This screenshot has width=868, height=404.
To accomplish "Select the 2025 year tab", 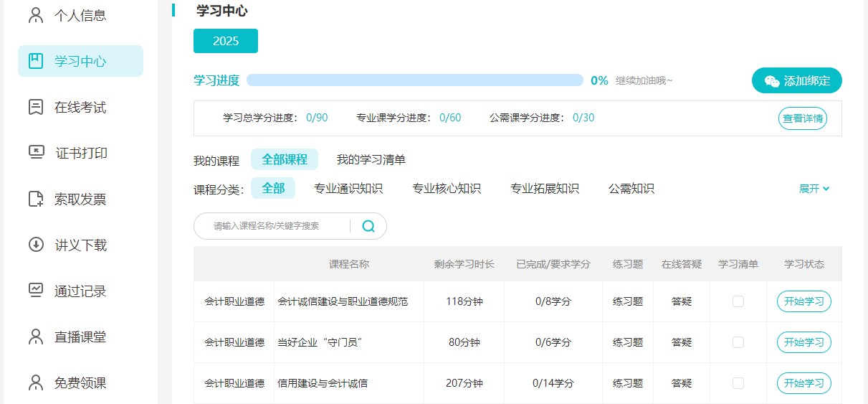I will (226, 41).
